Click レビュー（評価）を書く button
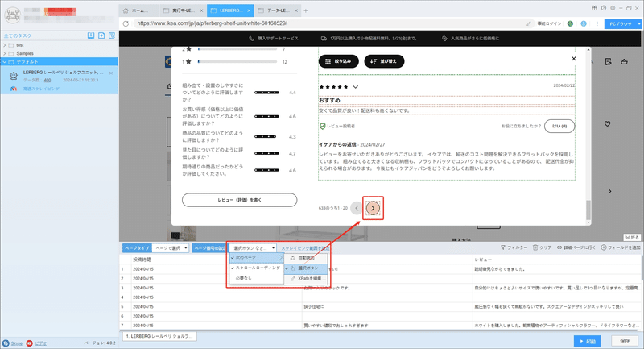The width and height of the screenshot is (644, 349). pos(239,200)
